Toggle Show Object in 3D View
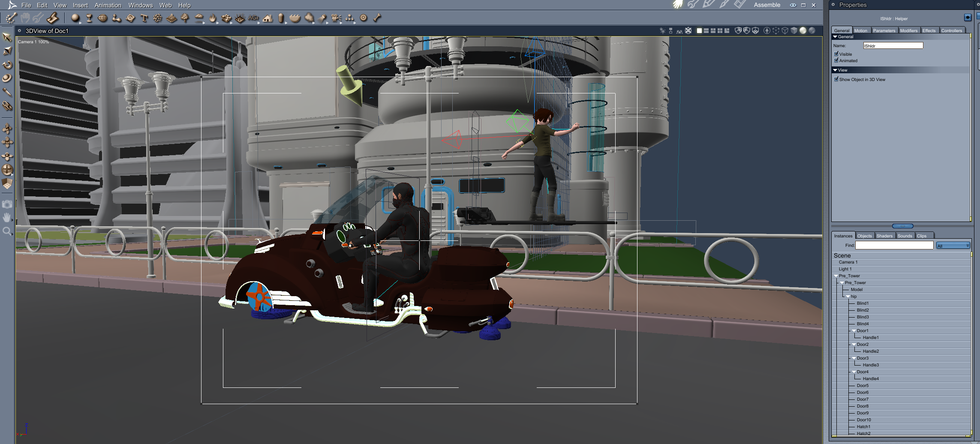This screenshot has height=444, width=980. tap(836, 79)
